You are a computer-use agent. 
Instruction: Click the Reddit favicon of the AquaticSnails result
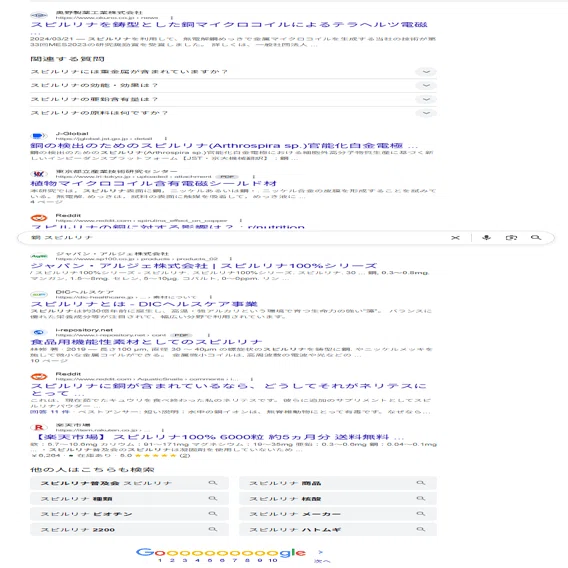pyautogui.click(x=39, y=376)
